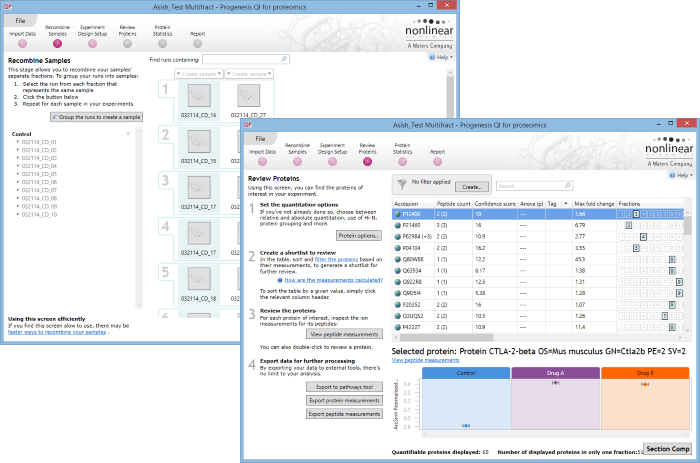Click magnifier icon in the protein Search box
700x463 pixels.
click(x=567, y=186)
